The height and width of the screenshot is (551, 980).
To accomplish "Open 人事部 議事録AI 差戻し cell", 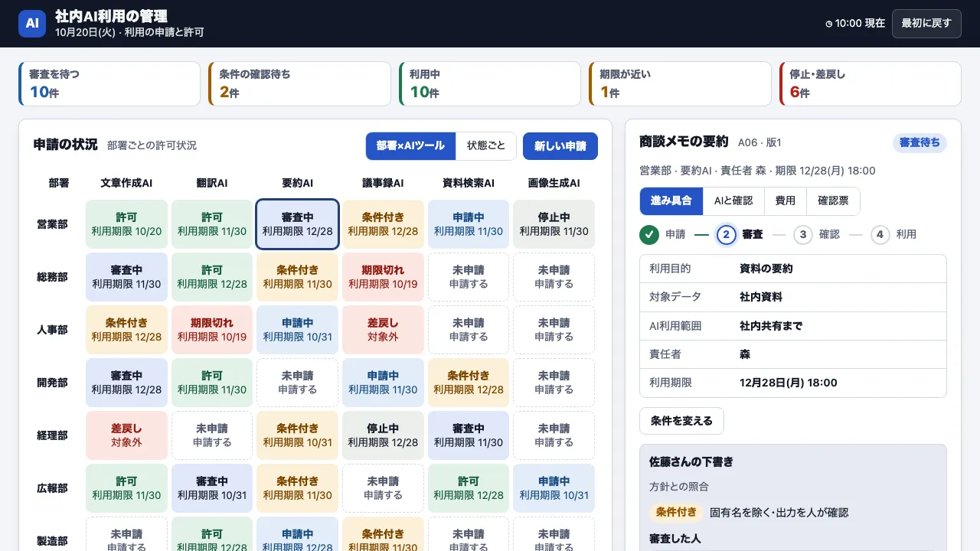I will [x=383, y=330].
